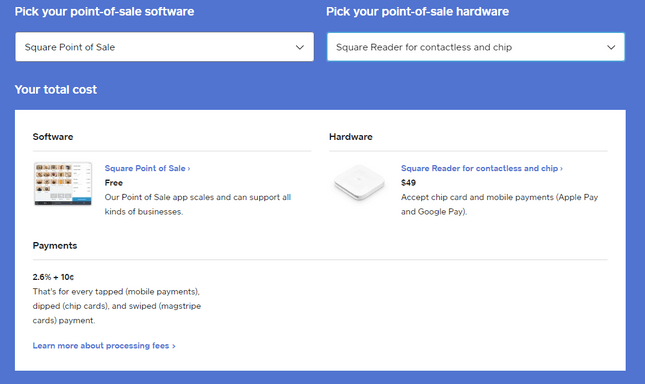Click the '2.6% + 10¢' payment rate
Image resolution: width=645 pixels, height=384 pixels.
click(53, 277)
